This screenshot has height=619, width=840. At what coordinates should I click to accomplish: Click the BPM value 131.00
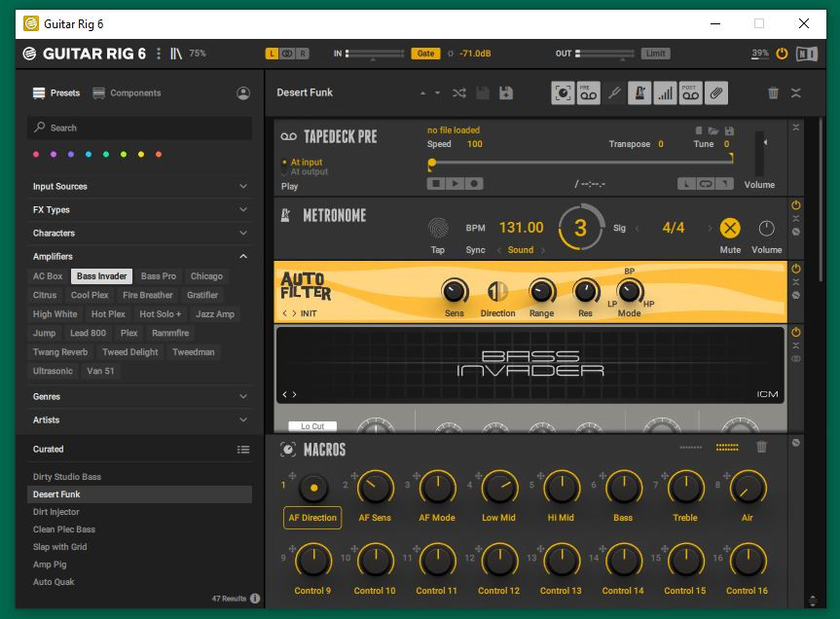pos(522,228)
